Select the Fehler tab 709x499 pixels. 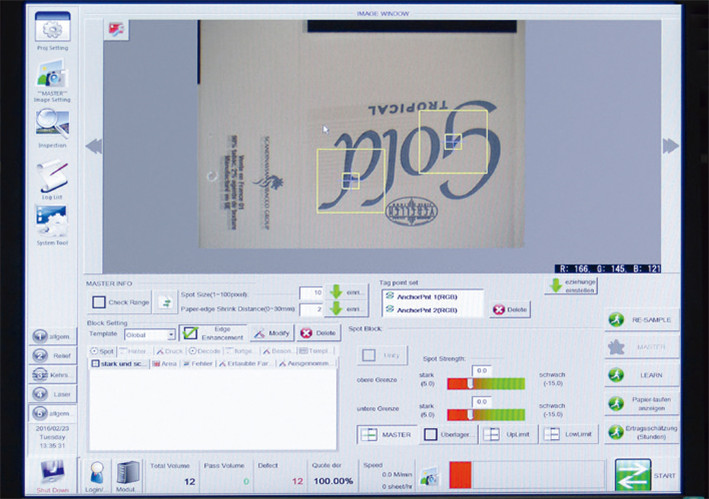(198, 363)
